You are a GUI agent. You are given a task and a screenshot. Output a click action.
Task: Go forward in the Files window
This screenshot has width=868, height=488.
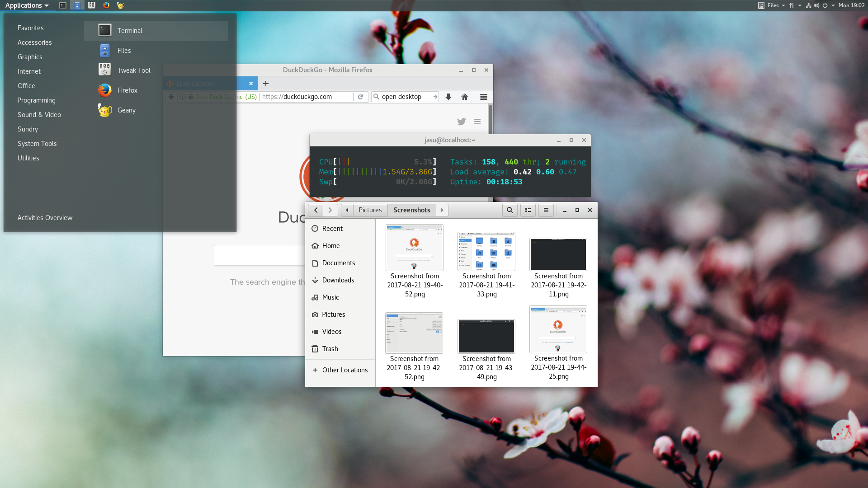click(x=330, y=210)
